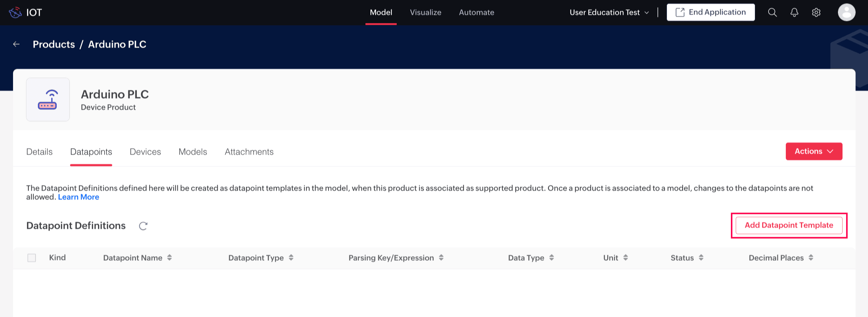Screen dimensions: 868x317
Task: Open the settings gear icon
Action: click(x=816, y=12)
